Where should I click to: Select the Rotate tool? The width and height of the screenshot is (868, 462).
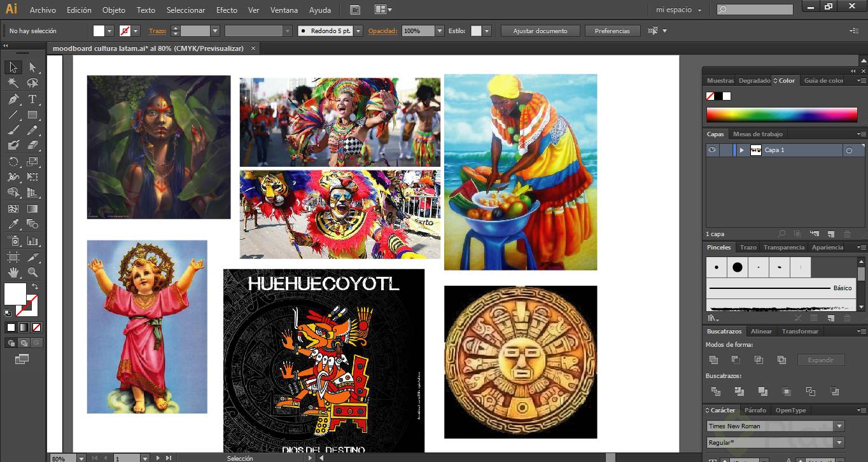point(13,162)
